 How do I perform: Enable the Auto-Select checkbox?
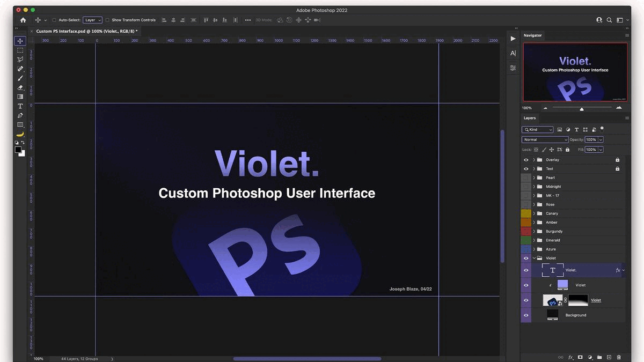pyautogui.click(x=54, y=20)
